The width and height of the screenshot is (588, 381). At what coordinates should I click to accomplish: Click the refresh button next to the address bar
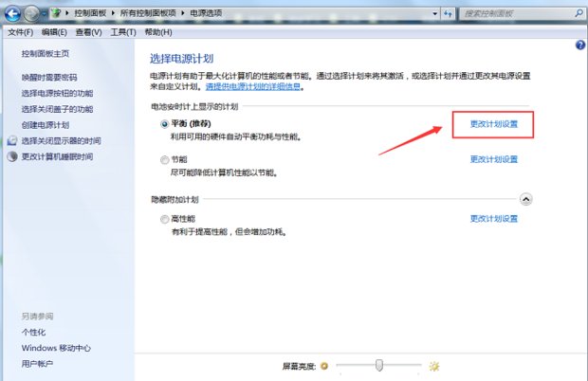coord(448,13)
